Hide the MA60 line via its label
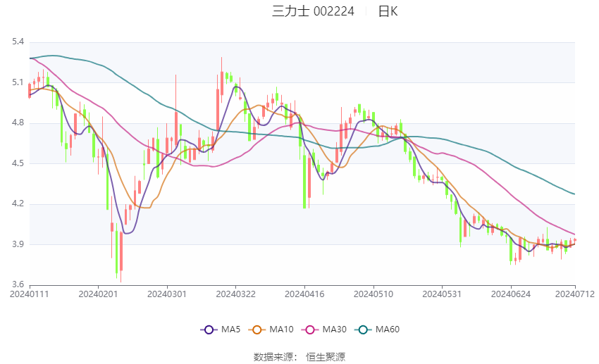The height and width of the screenshot is (364, 599). click(x=388, y=330)
